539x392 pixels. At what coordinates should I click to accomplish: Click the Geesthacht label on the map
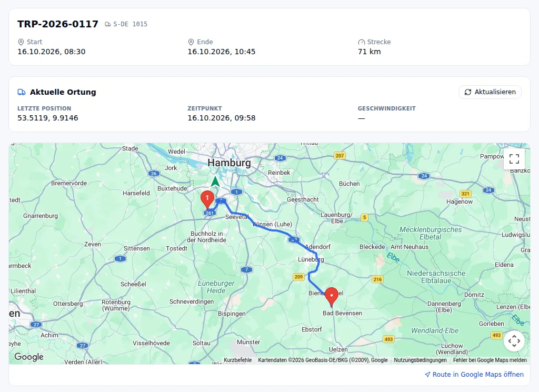[x=303, y=199]
